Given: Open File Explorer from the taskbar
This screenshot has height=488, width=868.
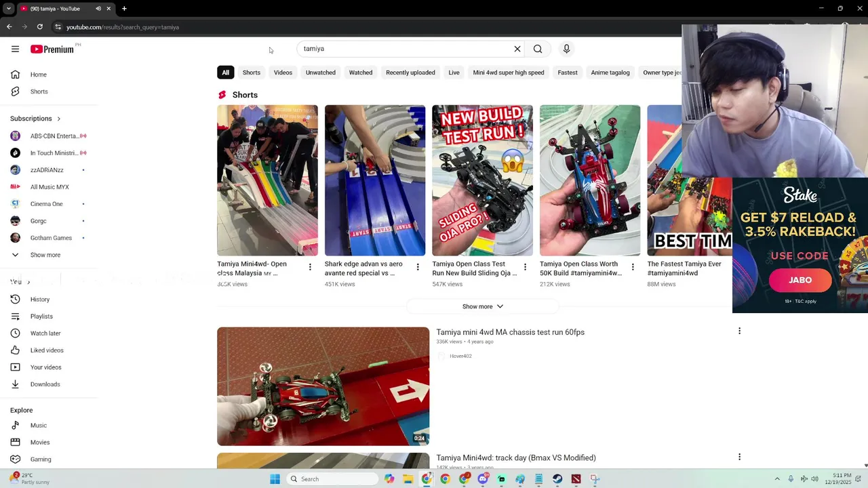Looking at the screenshot, I should 408,479.
